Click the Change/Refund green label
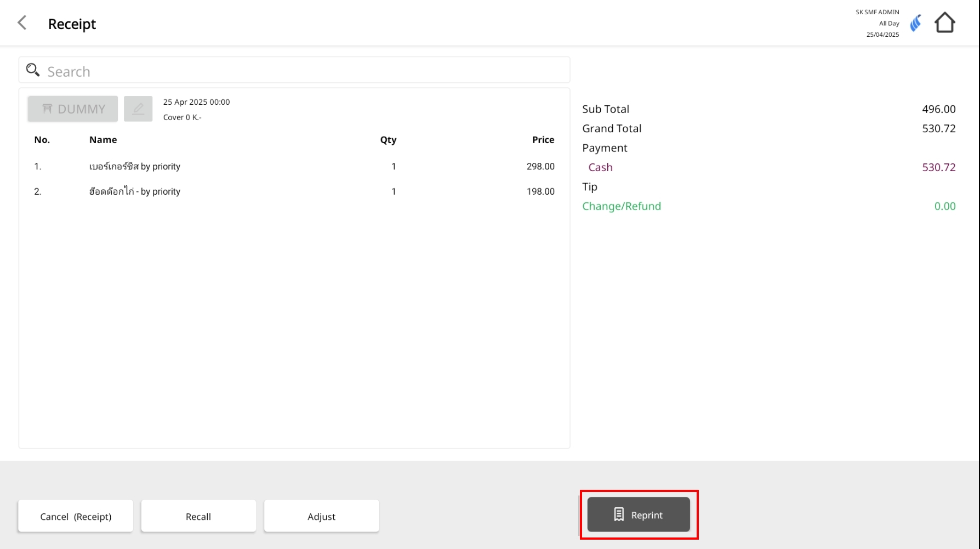Screen dimensions: 980x549 [622, 206]
